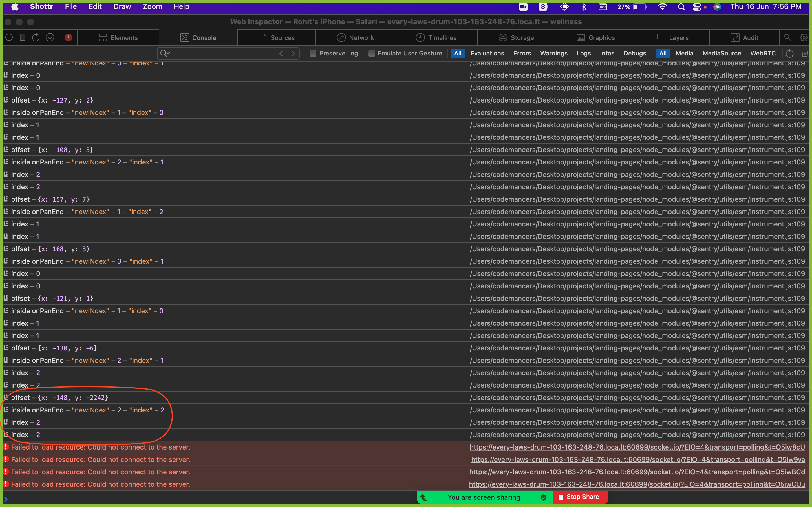The width and height of the screenshot is (812, 507).
Task: Open the issues list via red badge icon
Action: click(69, 37)
